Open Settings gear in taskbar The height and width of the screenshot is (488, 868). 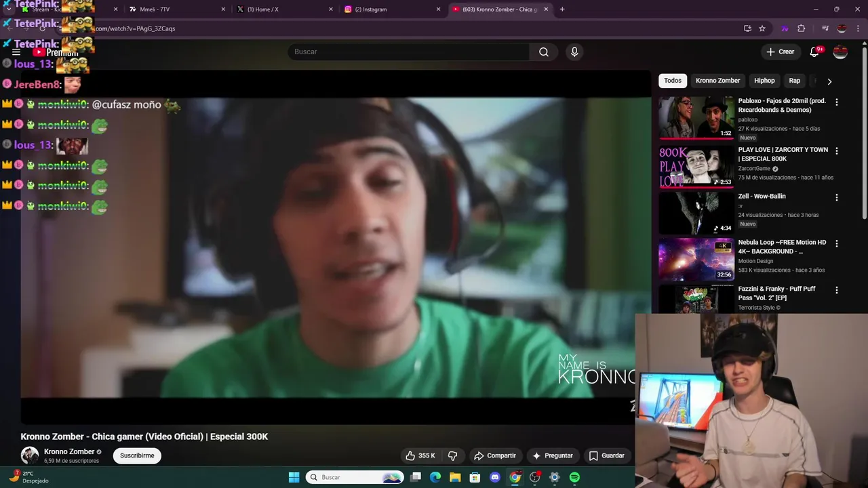click(x=554, y=477)
